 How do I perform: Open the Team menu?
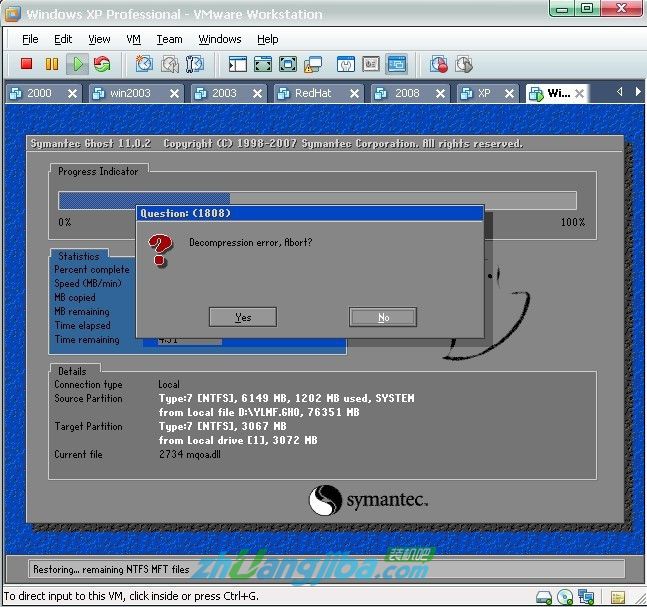click(169, 39)
